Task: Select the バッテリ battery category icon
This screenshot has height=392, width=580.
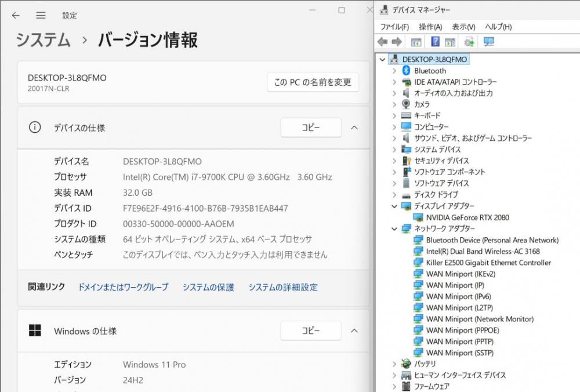Action: [406, 364]
